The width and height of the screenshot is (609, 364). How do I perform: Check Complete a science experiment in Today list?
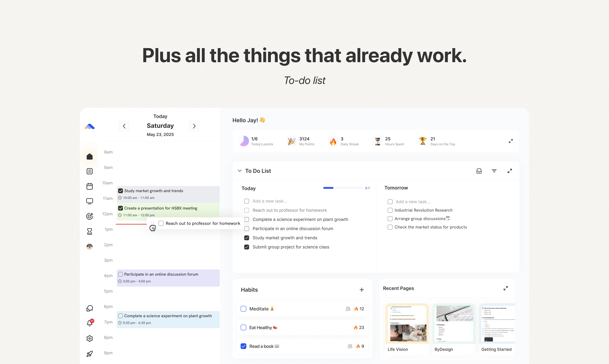point(247,219)
